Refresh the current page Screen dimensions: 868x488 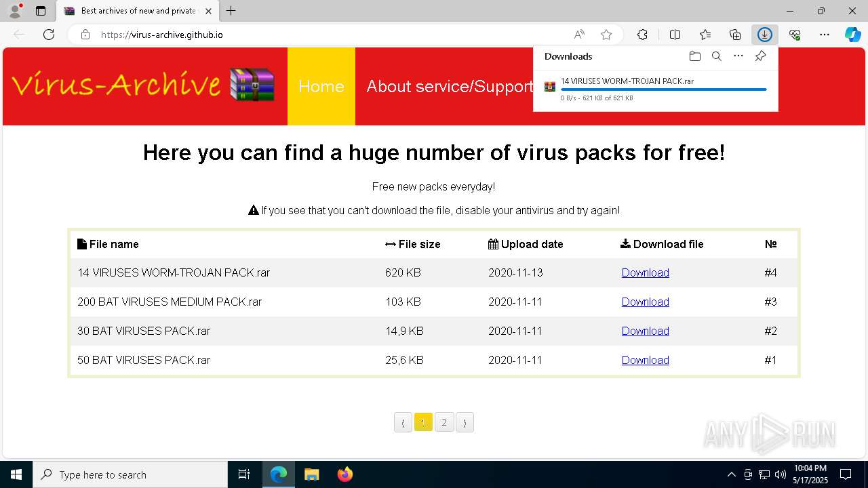pos(49,35)
